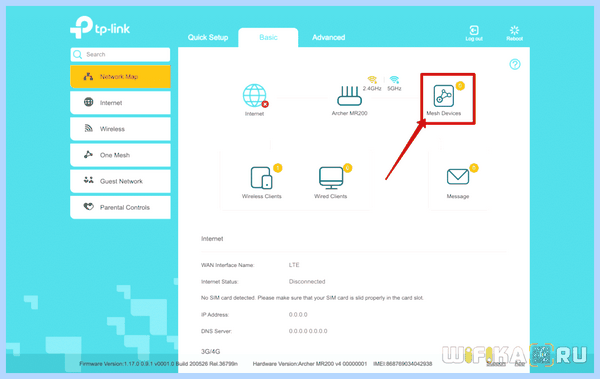Screen dimensions: 600x379
Task: Switch to the Advanced tab
Action: coord(328,38)
